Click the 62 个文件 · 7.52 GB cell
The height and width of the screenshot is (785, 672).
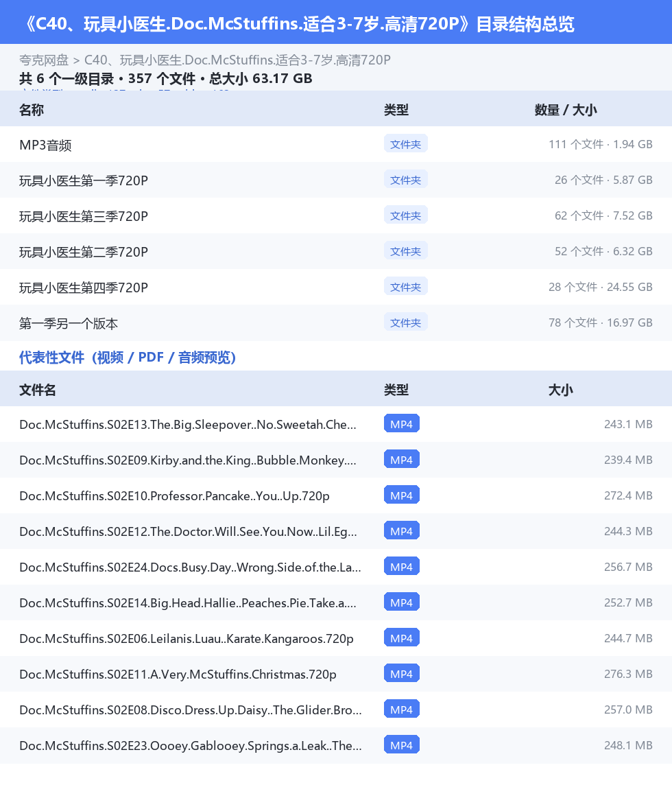[x=603, y=215]
